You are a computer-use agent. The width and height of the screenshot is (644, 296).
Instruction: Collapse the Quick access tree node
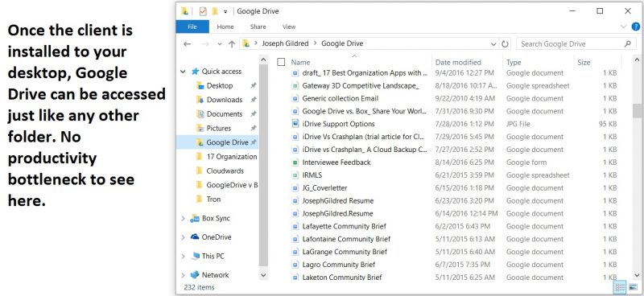click(184, 72)
